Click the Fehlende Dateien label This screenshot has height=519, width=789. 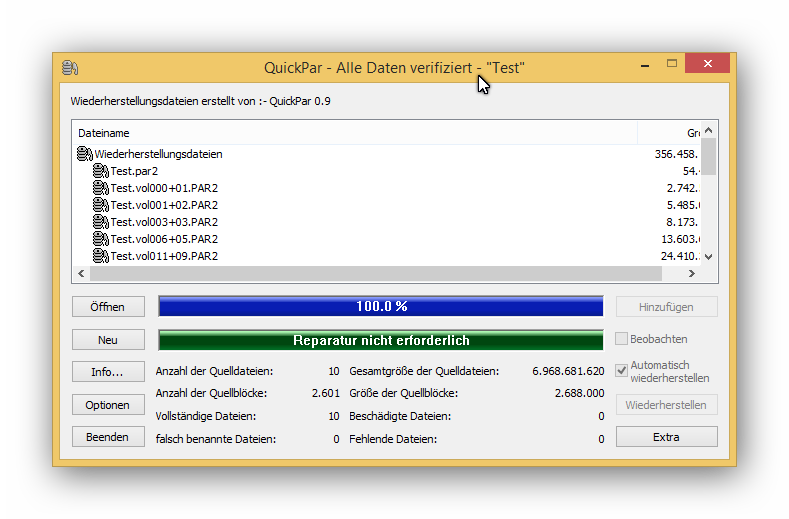(393, 439)
